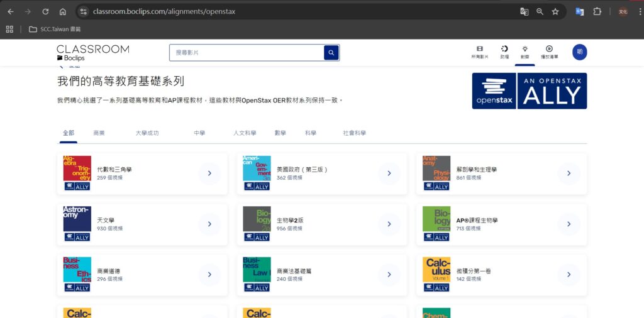Screen dimensions: 644x318
Task: Open the 播放清單 (Playlists) nav icon
Action: tap(549, 52)
